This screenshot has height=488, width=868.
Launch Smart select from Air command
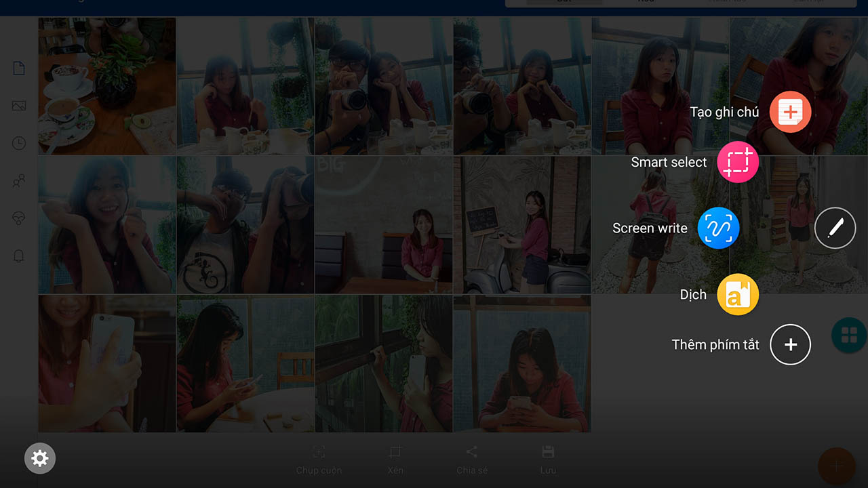pos(738,162)
